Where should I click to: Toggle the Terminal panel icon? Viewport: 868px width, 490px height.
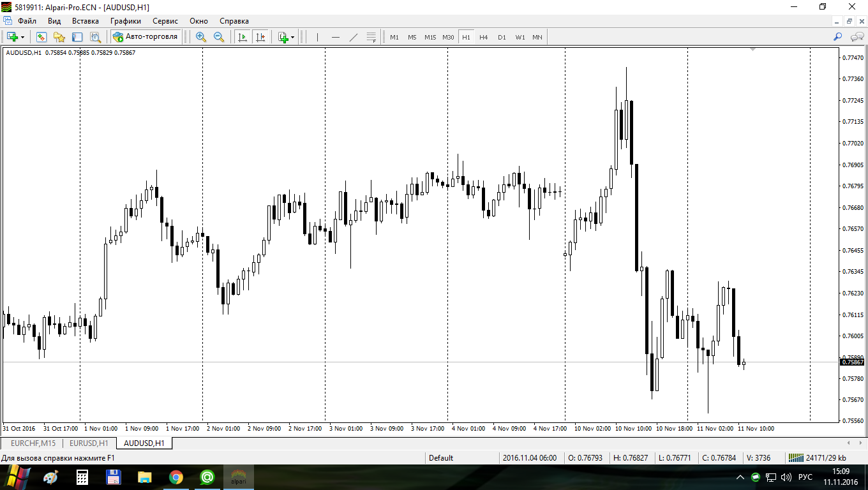(x=77, y=37)
